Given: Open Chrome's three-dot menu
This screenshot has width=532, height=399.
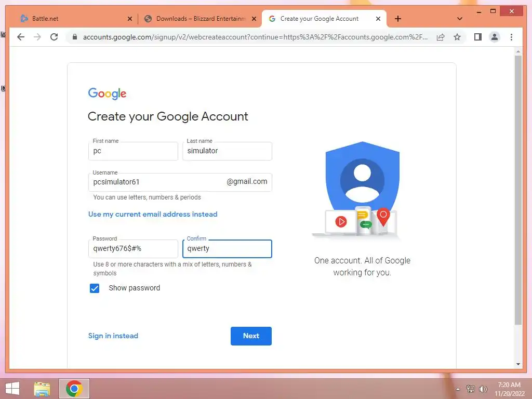Looking at the screenshot, I should 511,37.
